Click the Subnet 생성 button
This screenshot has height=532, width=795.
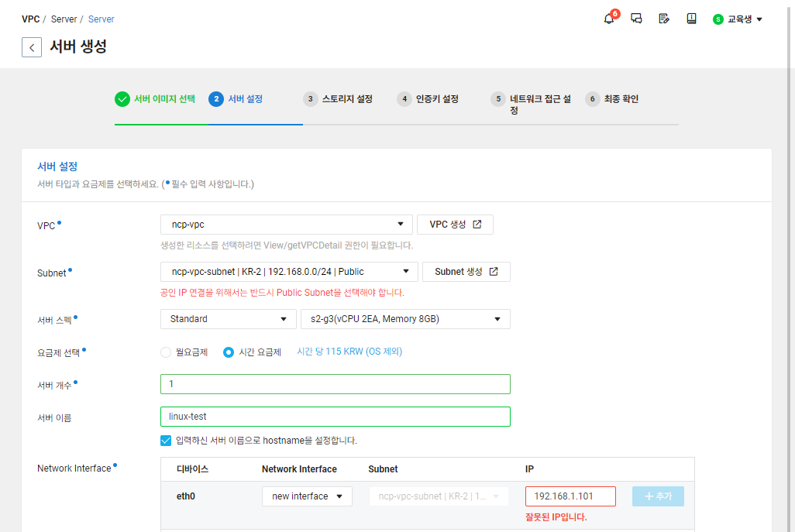pos(466,272)
